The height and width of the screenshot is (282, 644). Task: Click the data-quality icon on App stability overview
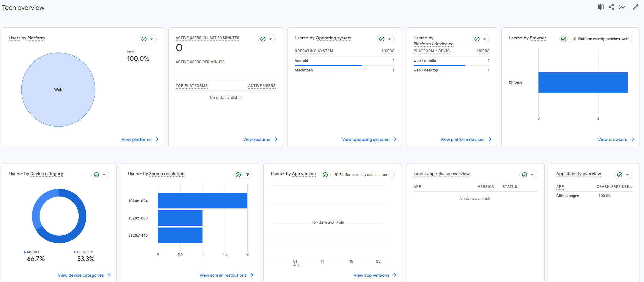(x=619, y=175)
